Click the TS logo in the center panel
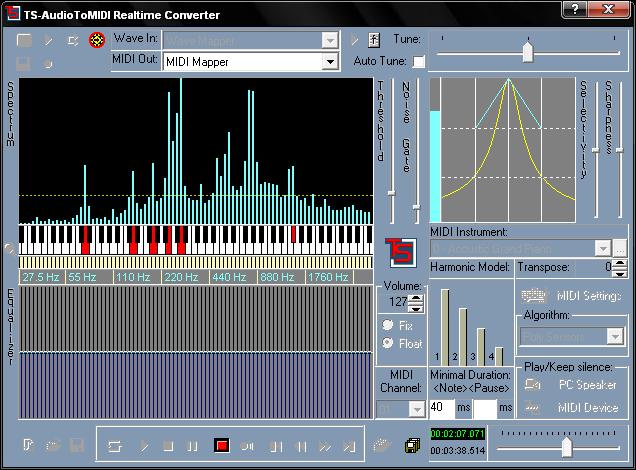The image size is (636, 470). (x=401, y=252)
